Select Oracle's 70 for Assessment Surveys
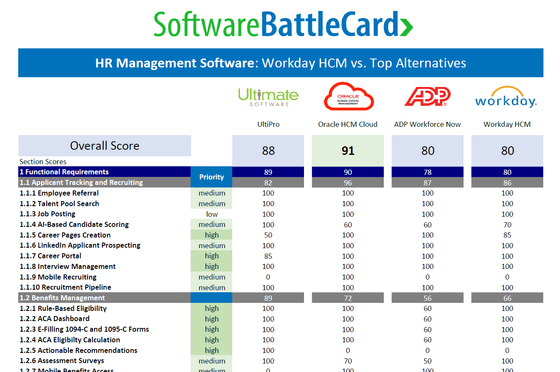This screenshot has width=560, height=372. pyautogui.click(x=348, y=361)
